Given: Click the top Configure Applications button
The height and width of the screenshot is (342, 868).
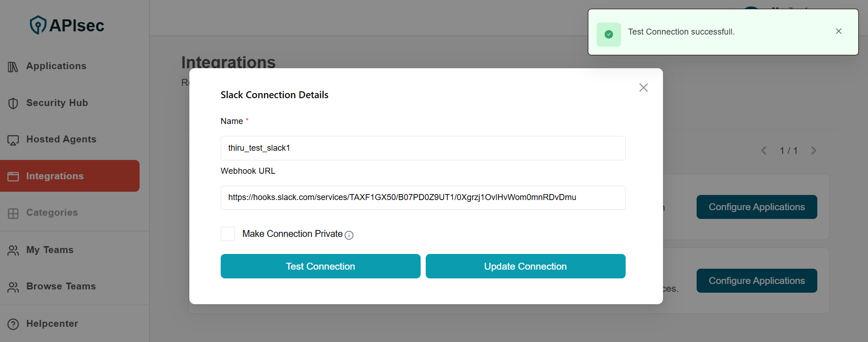Looking at the screenshot, I should (x=757, y=207).
